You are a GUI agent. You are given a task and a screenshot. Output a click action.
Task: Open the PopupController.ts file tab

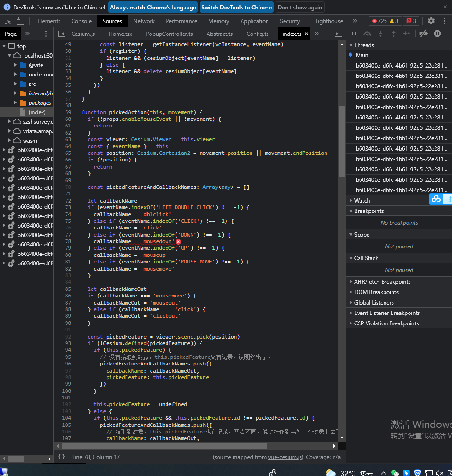coord(169,34)
